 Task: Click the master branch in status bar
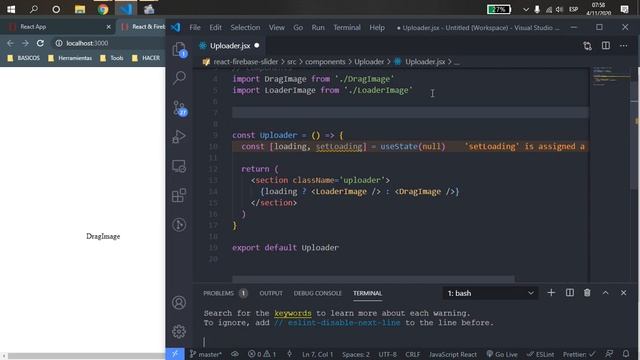[x=206, y=354]
